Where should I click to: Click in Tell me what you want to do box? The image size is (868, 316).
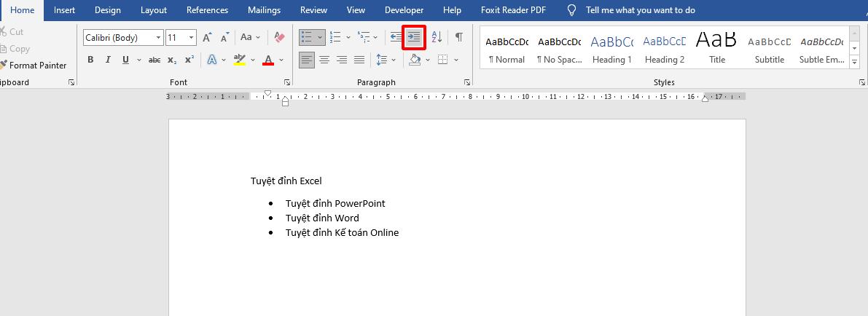coord(641,10)
